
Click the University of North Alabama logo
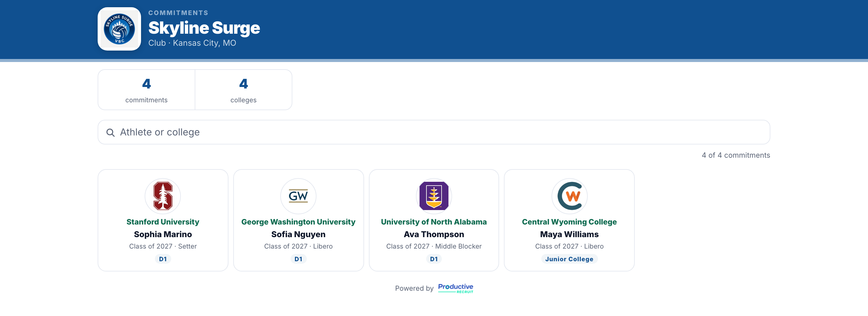click(x=434, y=196)
